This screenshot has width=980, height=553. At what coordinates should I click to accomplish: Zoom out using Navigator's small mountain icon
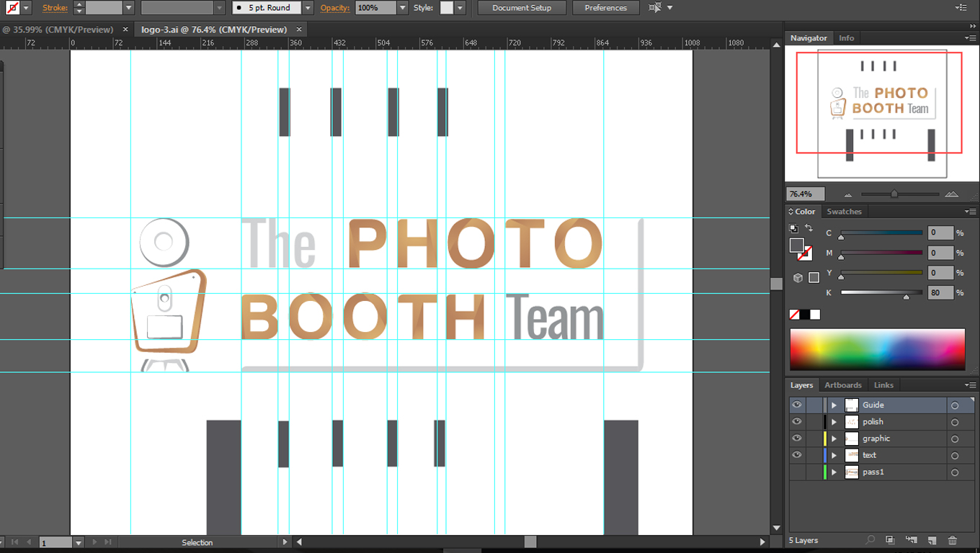coord(848,194)
